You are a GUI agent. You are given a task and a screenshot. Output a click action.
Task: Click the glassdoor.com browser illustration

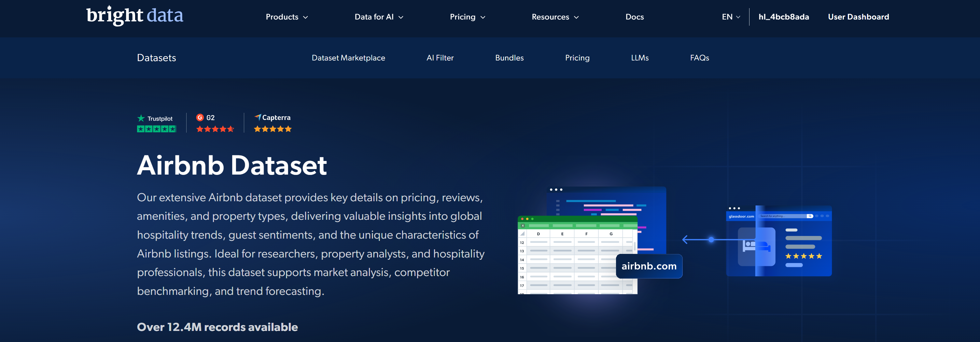tap(778, 241)
